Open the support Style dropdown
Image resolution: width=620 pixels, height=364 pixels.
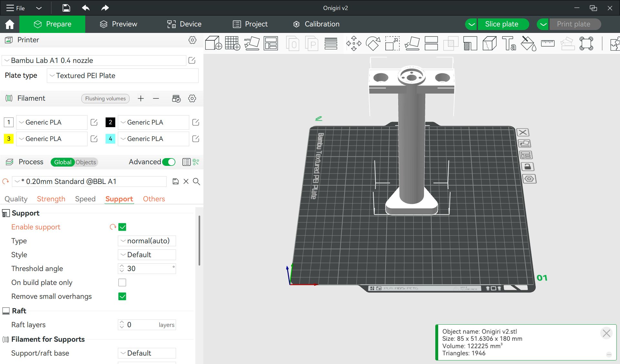147,255
